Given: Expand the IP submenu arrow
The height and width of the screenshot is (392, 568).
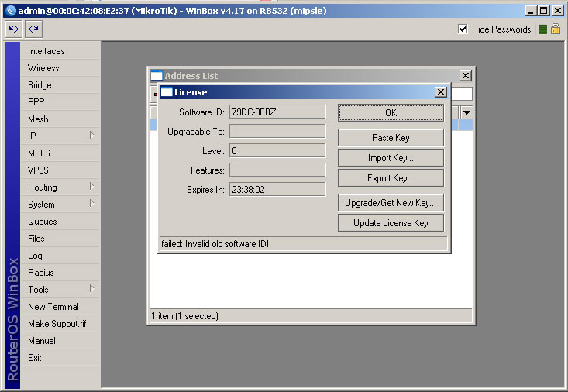Looking at the screenshot, I should click(91, 136).
